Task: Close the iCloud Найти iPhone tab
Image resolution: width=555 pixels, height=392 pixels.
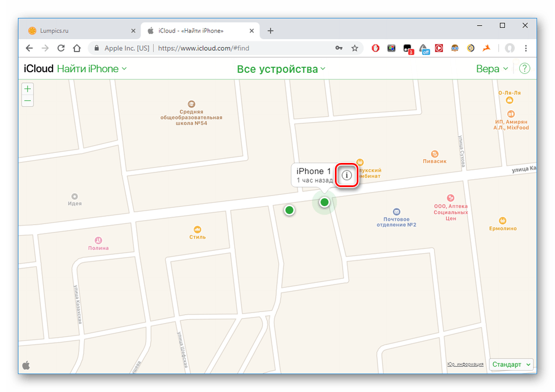Action: coord(251,31)
